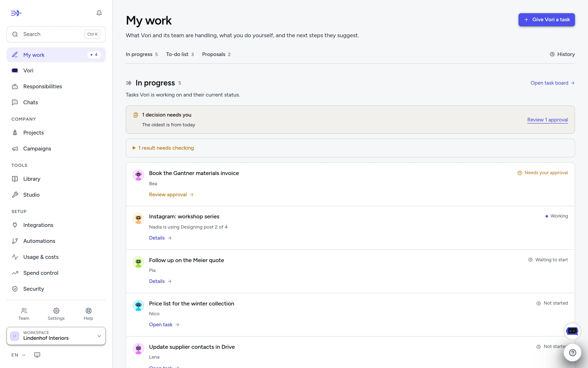Open Projects rocket icon
Viewport: 588px width, 368px height.
tap(15, 133)
